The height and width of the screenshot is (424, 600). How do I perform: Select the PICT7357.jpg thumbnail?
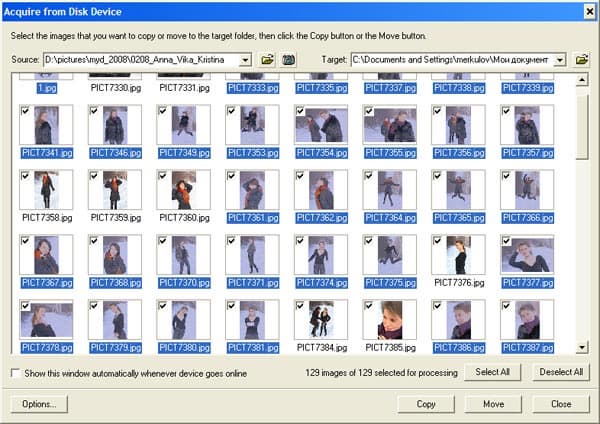coord(527,125)
